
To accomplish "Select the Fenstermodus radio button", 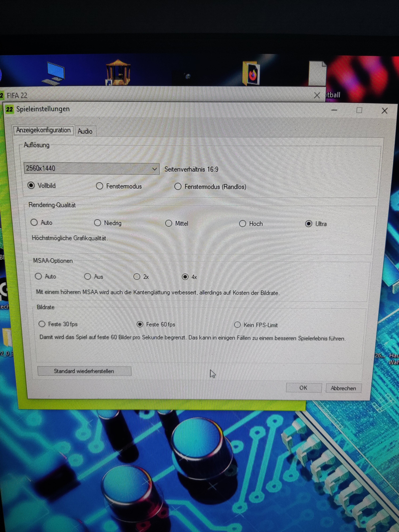I will 100,186.
